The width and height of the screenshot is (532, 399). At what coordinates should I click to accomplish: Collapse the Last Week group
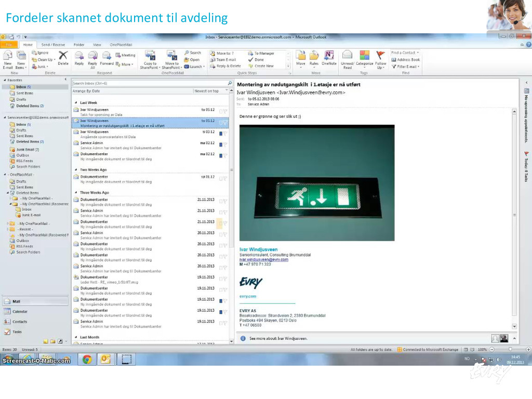76,102
